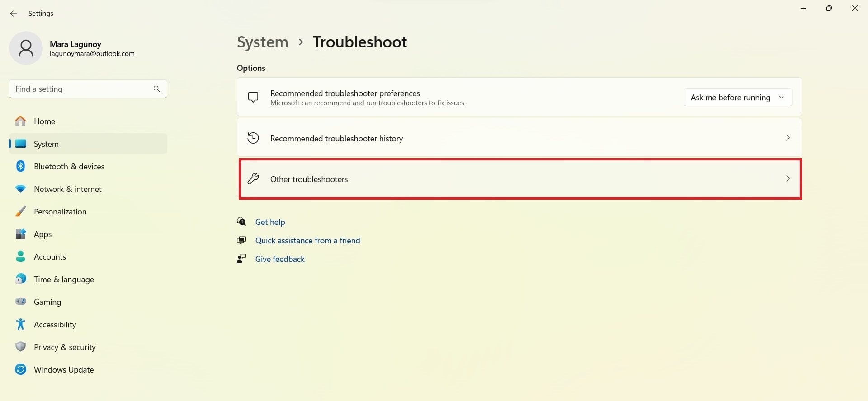Image resolution: width=868 pixels, height=401 pixels.
Task: Close the Settings window
Action: pos(854,8)
